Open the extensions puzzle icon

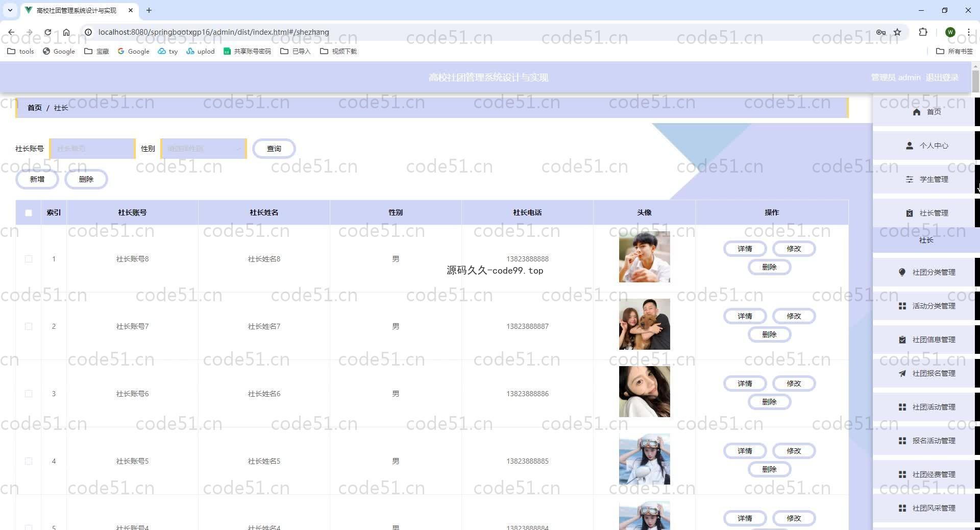click(x=923, y=32)
